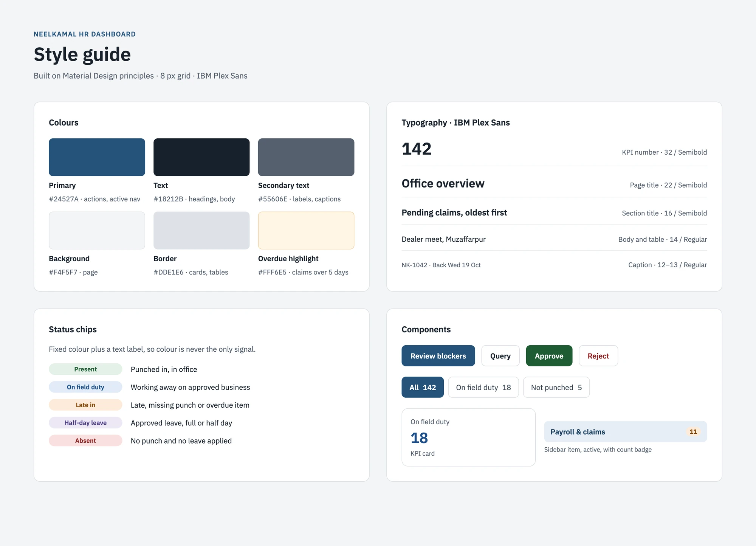This screenshot has width=756, height=546.
Task: Select the All 142 filter tab
Action: coord(423,387)
